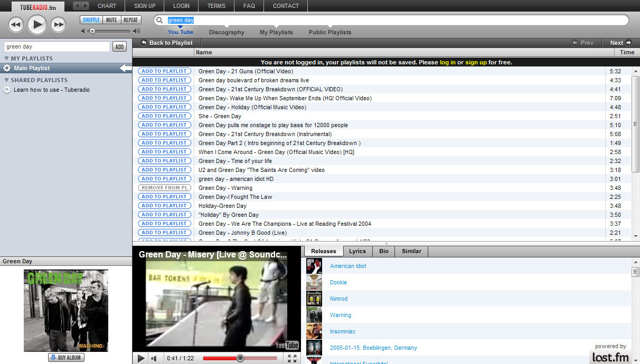Click the TubeRadio.fm logo
The width and height of the screenshot is (640, 364).
pos(37,6)
